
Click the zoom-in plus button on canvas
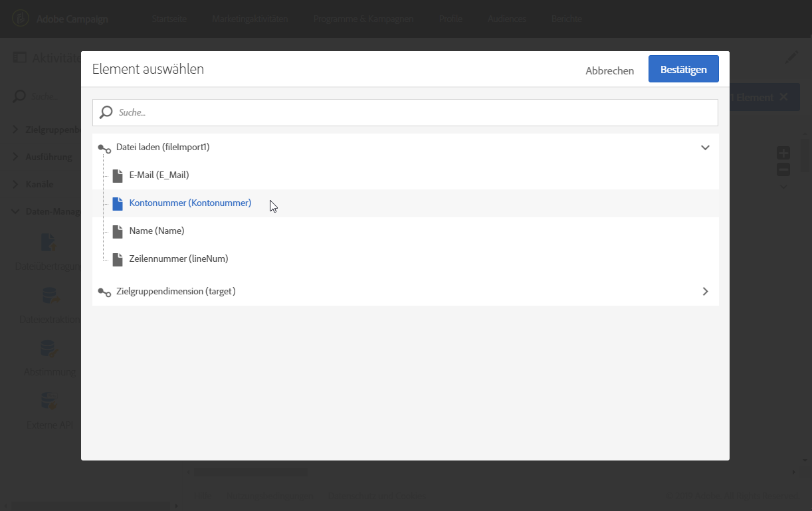pos(783,153)
